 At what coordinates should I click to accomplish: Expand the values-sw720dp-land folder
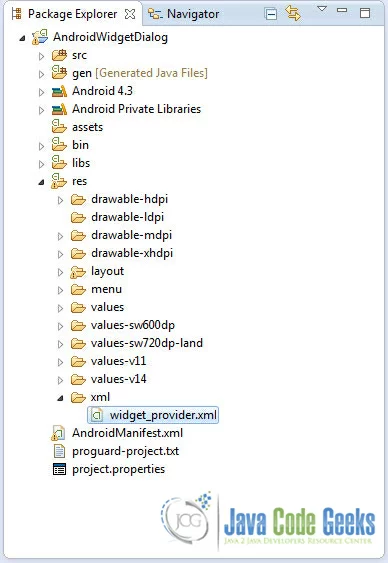click(61, 344)
